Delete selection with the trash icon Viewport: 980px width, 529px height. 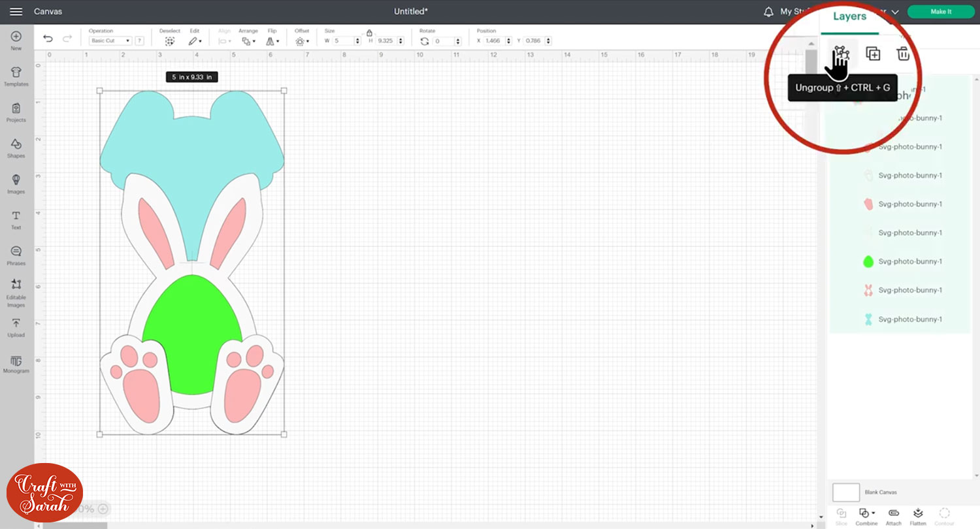coord(903,54)
